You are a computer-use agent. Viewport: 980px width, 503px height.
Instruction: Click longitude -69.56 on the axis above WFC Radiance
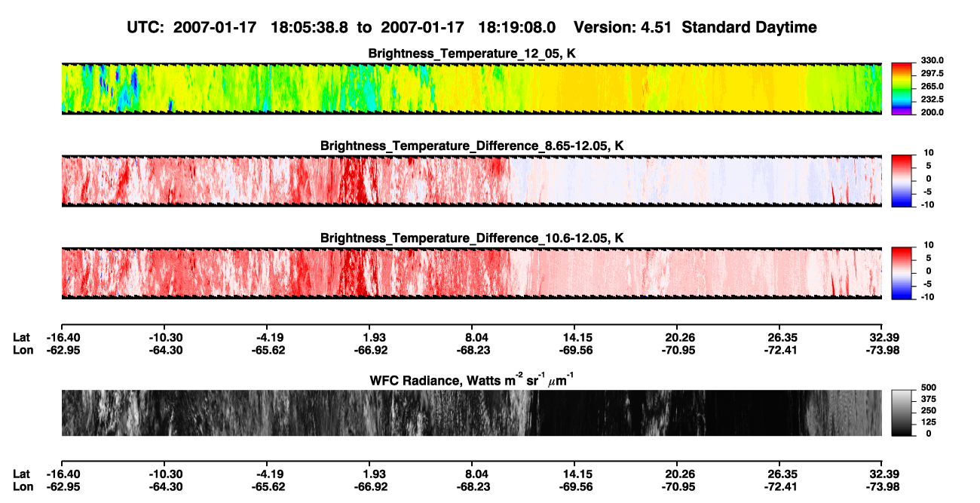574,350
